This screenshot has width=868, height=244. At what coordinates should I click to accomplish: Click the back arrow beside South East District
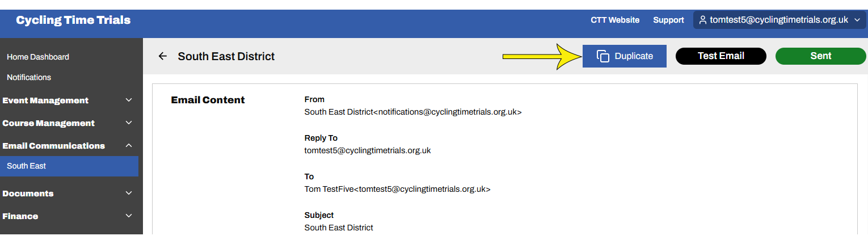163,56
